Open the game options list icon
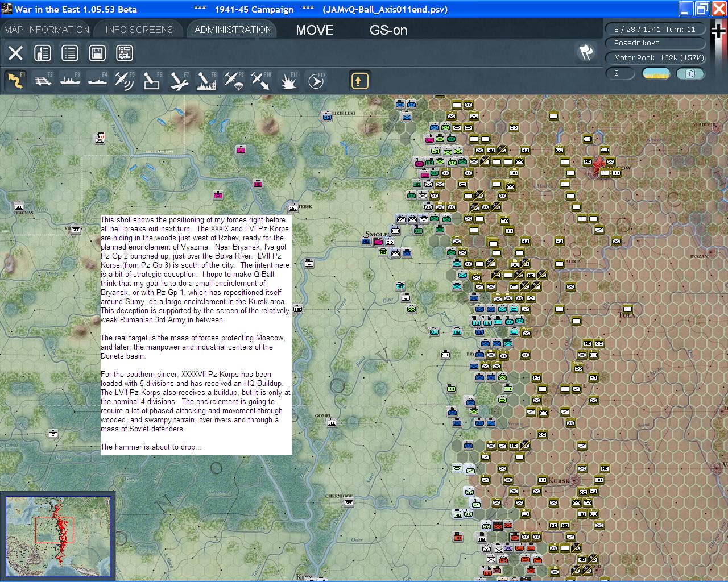The height and width of the screenshot is (582, 728). point(70,53)
